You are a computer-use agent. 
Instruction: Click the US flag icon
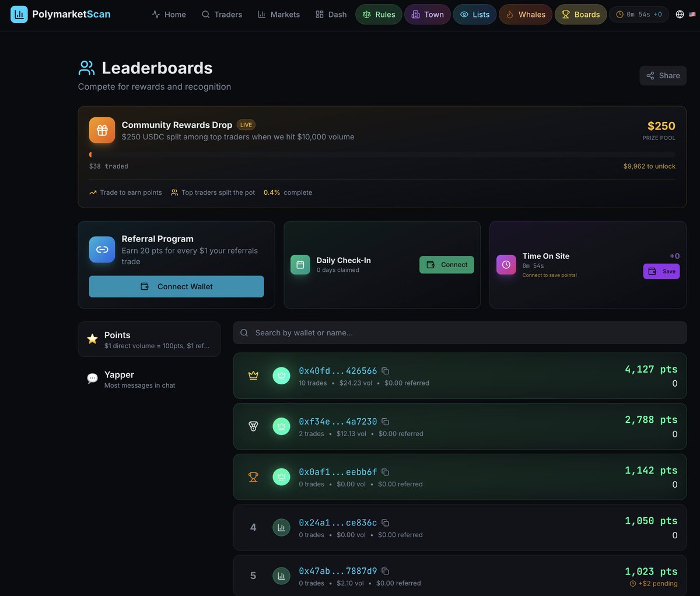click(692, 15)
